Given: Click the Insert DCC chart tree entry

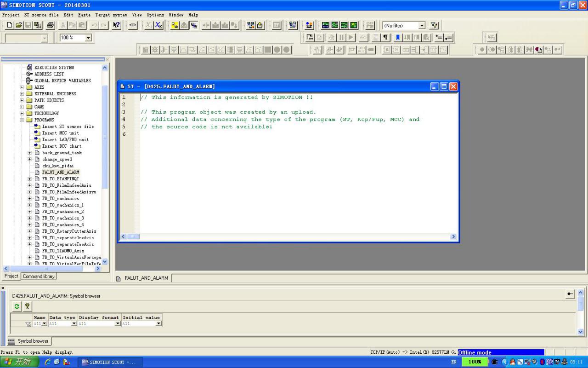Looking at the screenshot, I should click(x=62, y=146).
